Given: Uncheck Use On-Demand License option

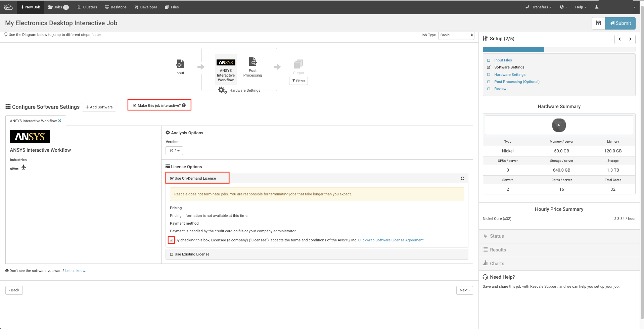Looking at the screenshot, I should (172, 179).
